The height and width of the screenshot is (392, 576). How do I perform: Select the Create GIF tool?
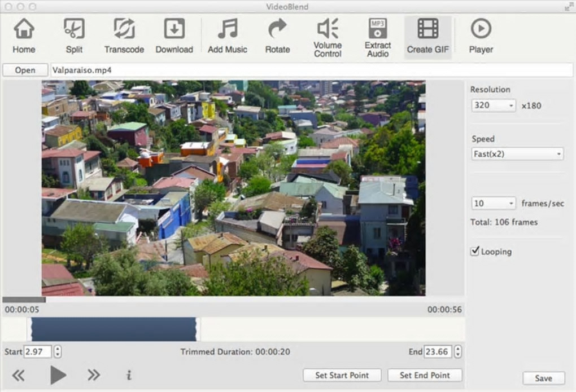pos(428,37)
